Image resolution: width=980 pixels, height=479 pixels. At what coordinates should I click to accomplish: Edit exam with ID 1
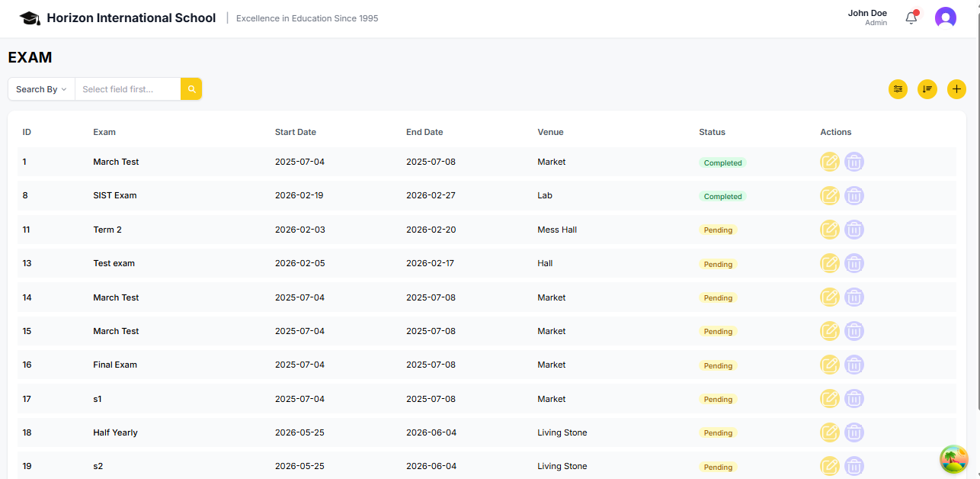click(830, 162)
